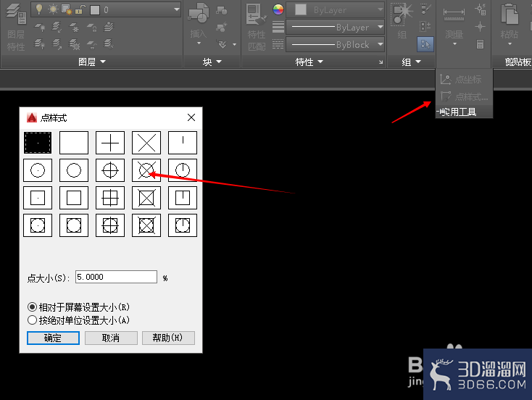Screen dimensions: 532x400
Task: Open the ByBlock lineweight dropdown
Action: [335, 44]
